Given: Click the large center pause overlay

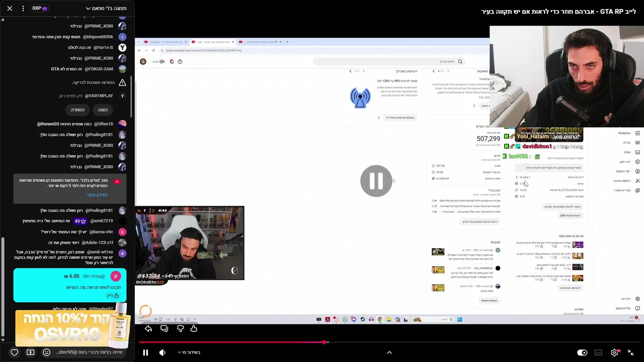Looking at the screenshot, I should 376,181.
